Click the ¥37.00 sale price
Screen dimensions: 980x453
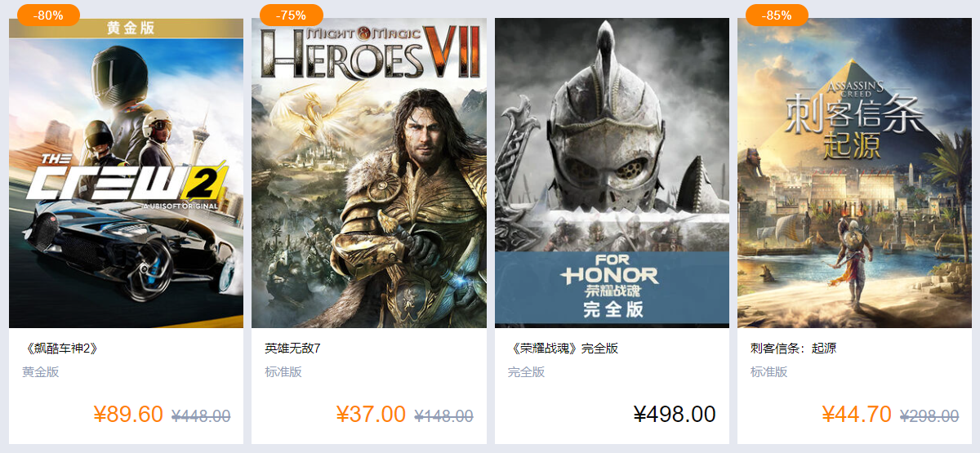click(x=371, y=415)
